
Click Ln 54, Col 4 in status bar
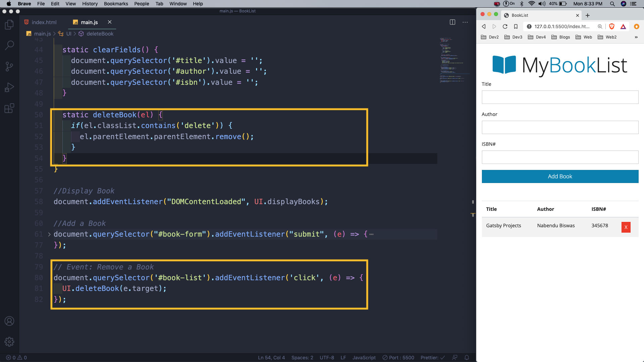(x=271, y=358)
